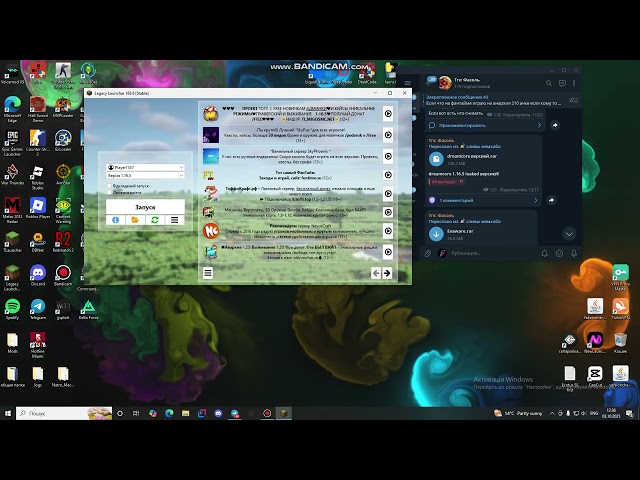Open Discord desktop shortcut
This screenshot has width=640, height=480.
[38, 275]
